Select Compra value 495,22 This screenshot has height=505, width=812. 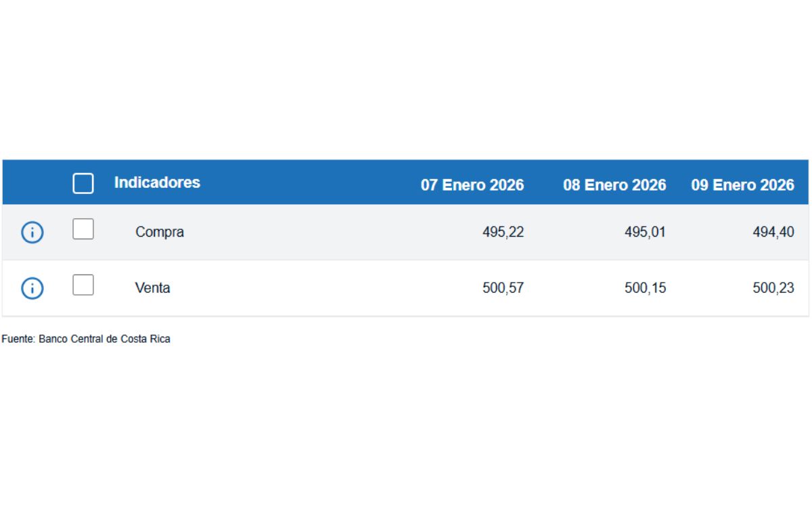[503, 233]
